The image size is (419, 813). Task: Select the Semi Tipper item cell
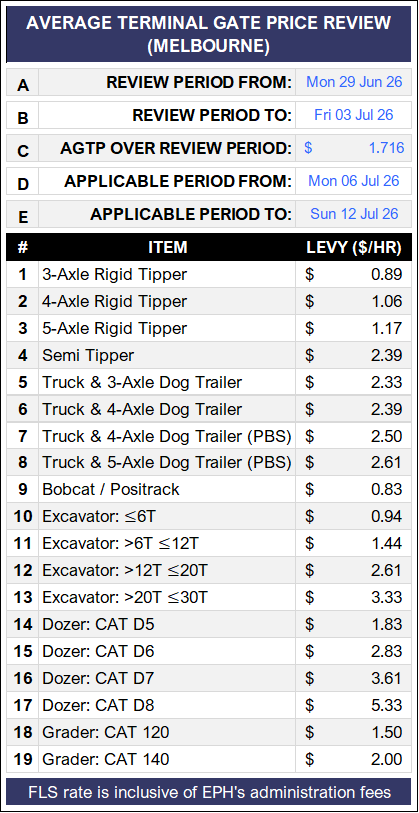click(167, 355)
